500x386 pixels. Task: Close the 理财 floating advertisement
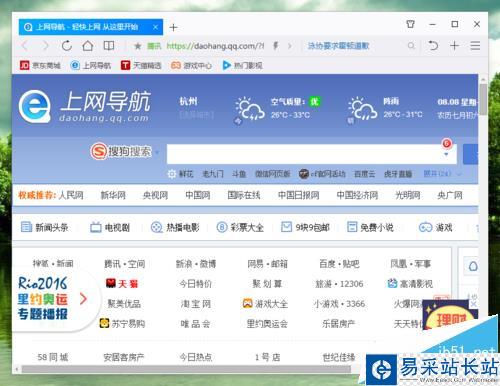point(473,304)
